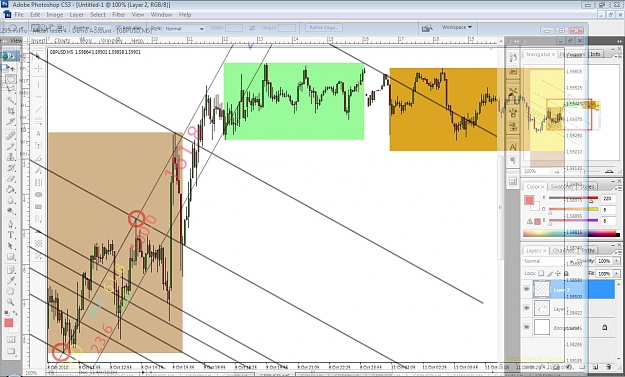
Task: Open the Character panel dock icon
Action: coord(513,147)
